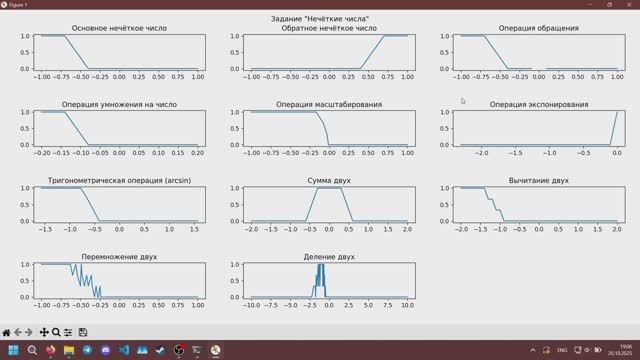
Task: Click the plot 'Основное нечёткое число'
Action: coord(120,53)
